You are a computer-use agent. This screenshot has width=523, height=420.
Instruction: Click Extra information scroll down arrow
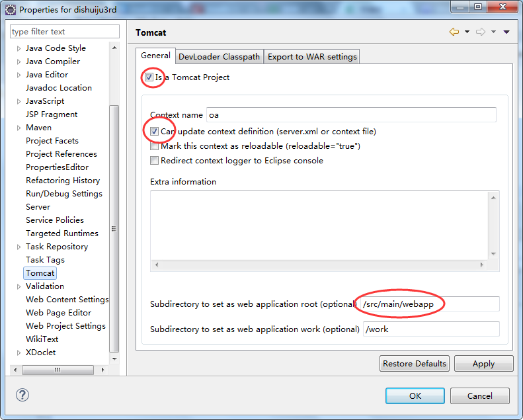494,254
